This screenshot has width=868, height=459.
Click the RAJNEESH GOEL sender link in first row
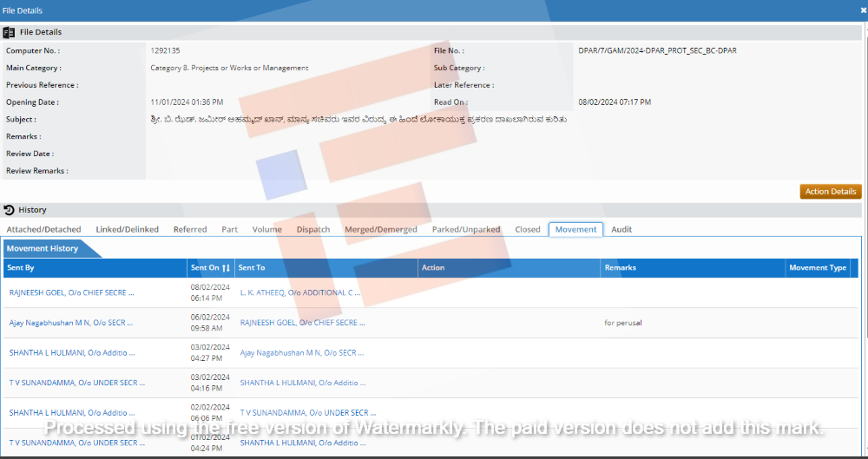[77, 293]
